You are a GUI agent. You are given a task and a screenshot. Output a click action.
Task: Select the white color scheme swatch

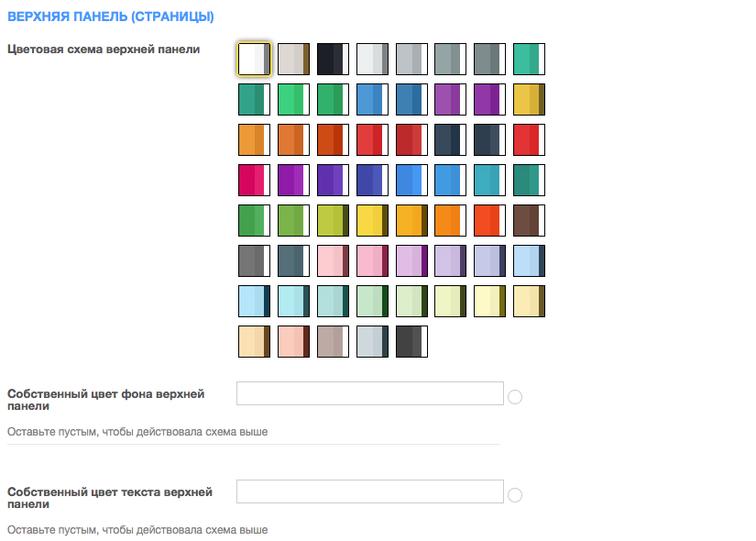[254, 59]
